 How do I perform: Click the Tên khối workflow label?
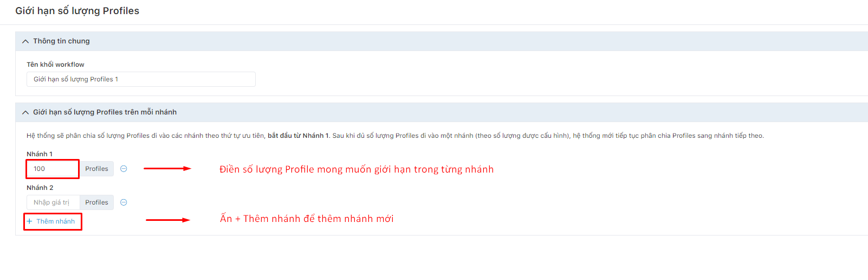click(55, 65)
